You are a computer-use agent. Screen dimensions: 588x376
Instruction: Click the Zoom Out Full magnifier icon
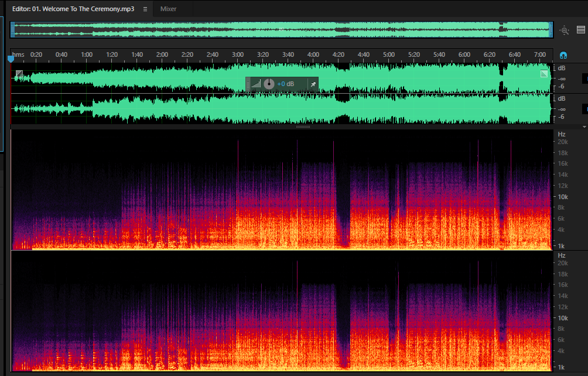click(x=565, y=30)
